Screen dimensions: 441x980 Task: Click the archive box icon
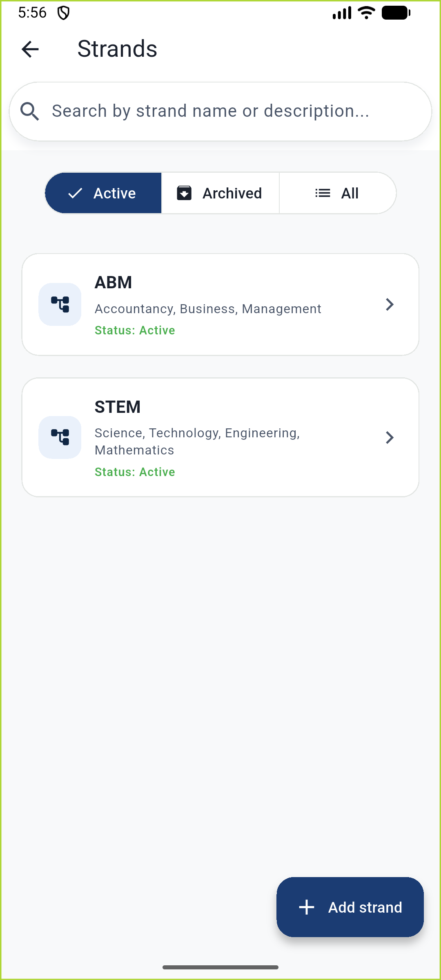pyautogui.click(x=184, y=193)
